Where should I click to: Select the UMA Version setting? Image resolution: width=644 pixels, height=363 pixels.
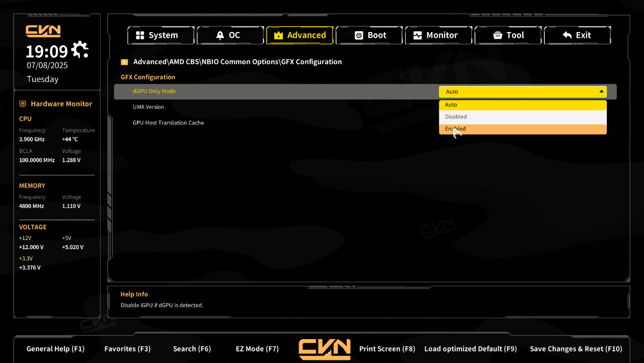(x=148, y=107)
